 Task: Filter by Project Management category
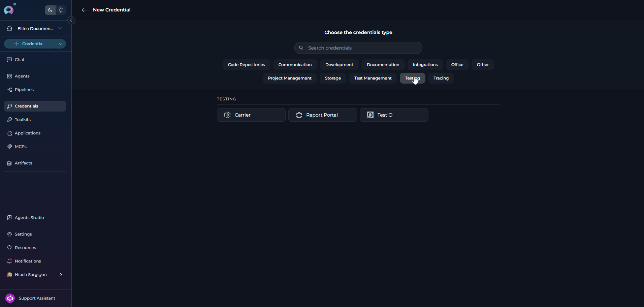coord(290,78)
